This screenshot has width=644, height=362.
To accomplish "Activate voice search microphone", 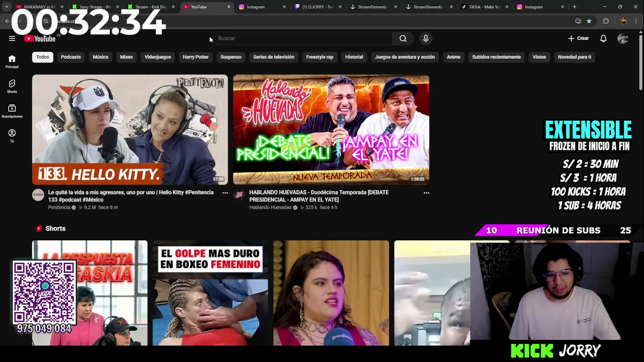I will (426, 38).
